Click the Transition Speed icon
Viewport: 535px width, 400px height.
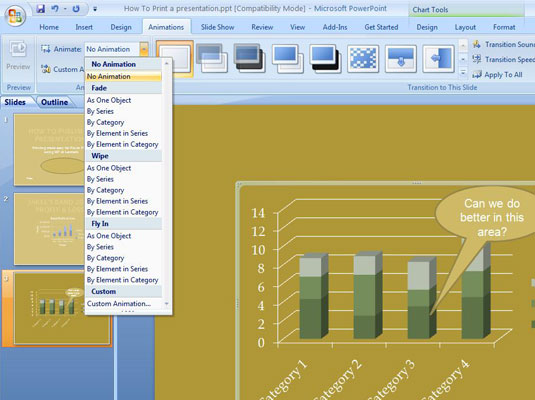tap(477, 59)
